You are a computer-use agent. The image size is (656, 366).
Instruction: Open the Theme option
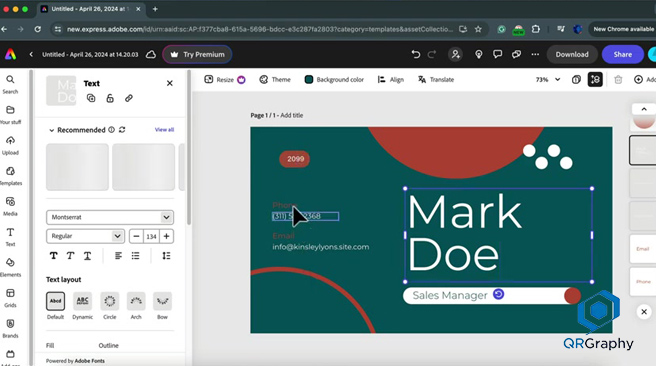coord(275,79)
